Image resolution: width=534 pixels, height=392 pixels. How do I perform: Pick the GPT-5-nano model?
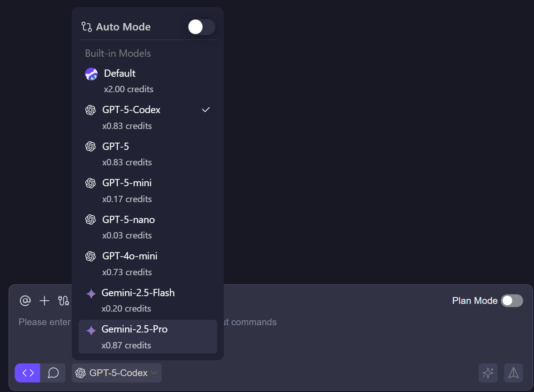click(x=148, y=227)
